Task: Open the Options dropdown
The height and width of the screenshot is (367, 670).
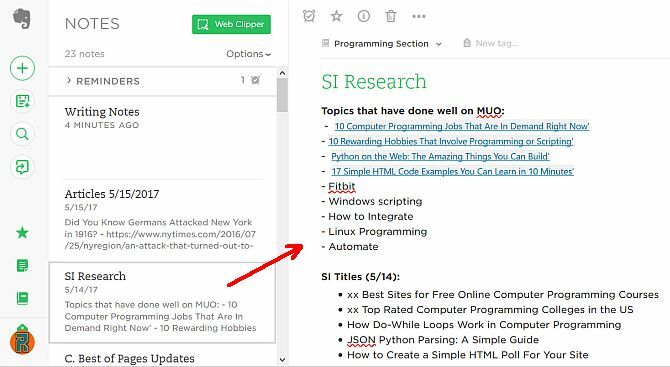Action: click(x=249, y=54)
